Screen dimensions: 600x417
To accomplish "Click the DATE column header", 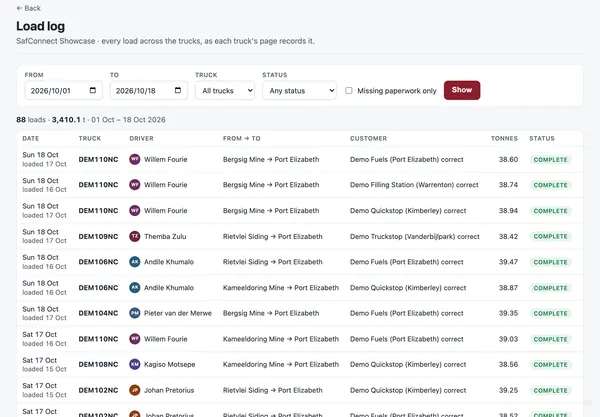I will [31, 138].
